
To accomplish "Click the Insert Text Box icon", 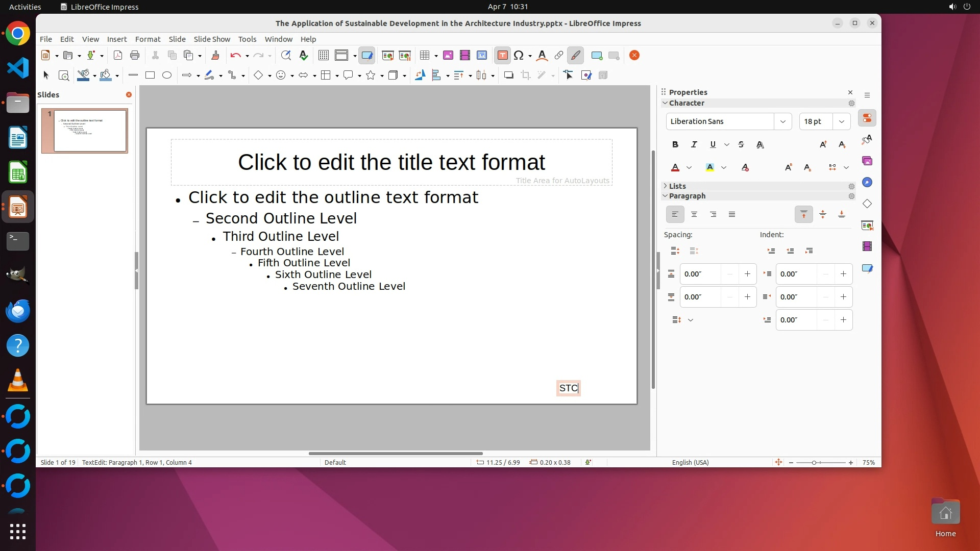I will click(x=502, y=56).
